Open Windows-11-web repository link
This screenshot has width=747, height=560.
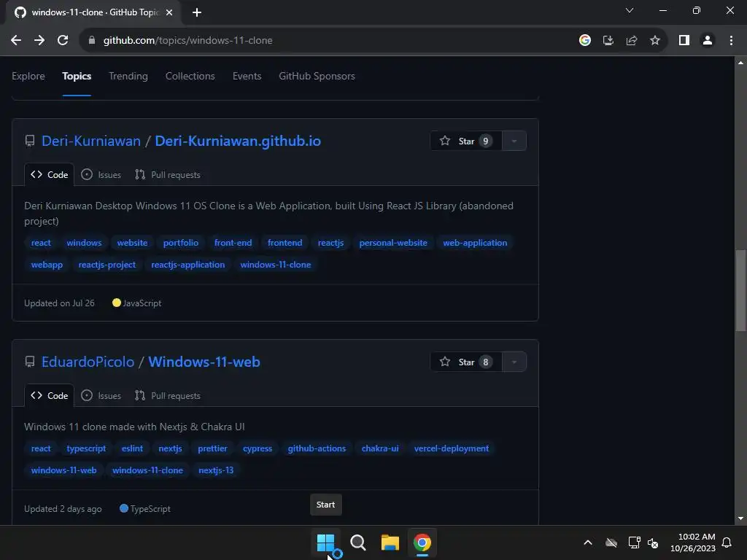point(204,362)
